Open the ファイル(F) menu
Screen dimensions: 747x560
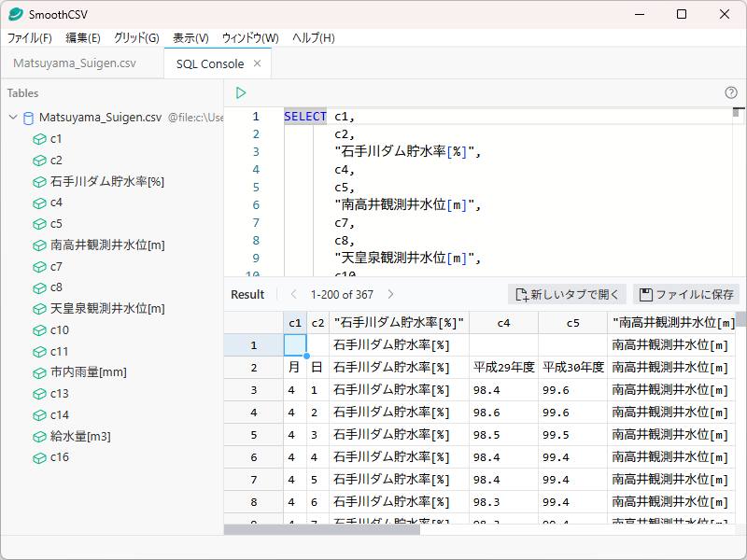point(26,38)
